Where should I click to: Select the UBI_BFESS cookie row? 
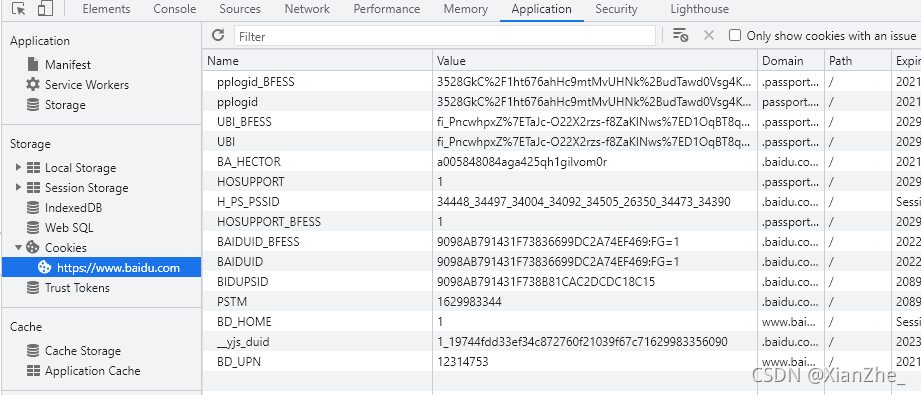click(x=562, y=122)
